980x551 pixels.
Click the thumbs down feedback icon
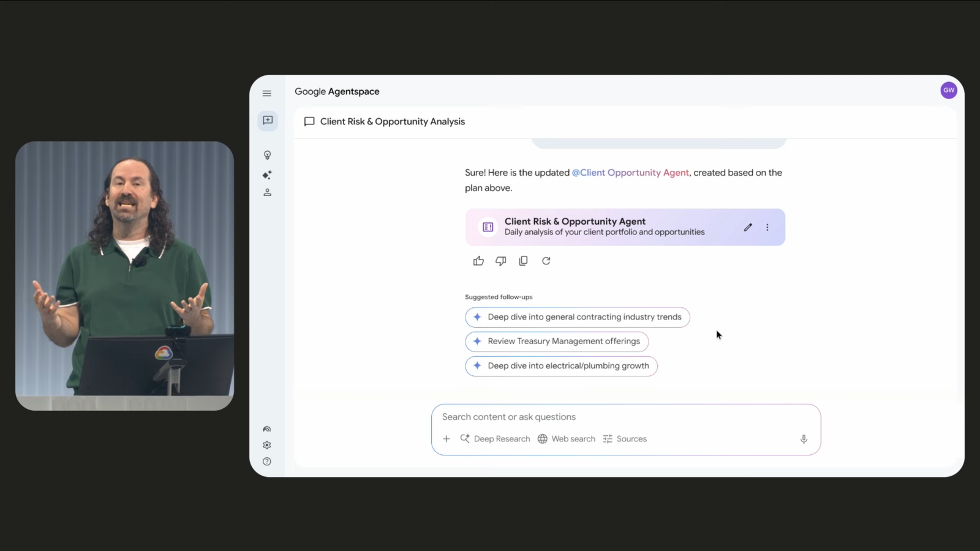pyautogui.click(x=501, y=261)
